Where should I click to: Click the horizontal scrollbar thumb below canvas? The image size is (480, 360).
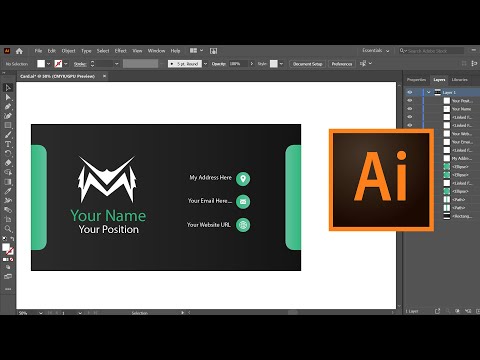pyautogui.click(x=293, y=312)
